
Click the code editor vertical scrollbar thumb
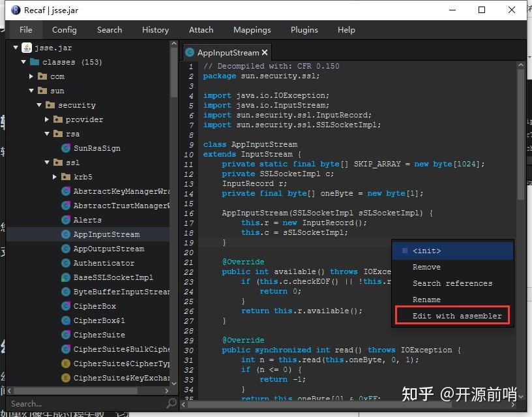pyautogui.click(x=521, y=135)
